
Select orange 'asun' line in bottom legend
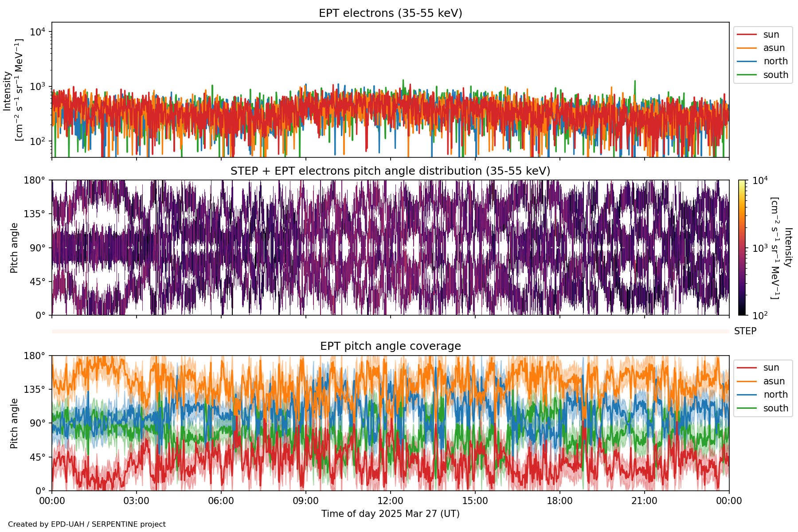[x=747, y=381]
